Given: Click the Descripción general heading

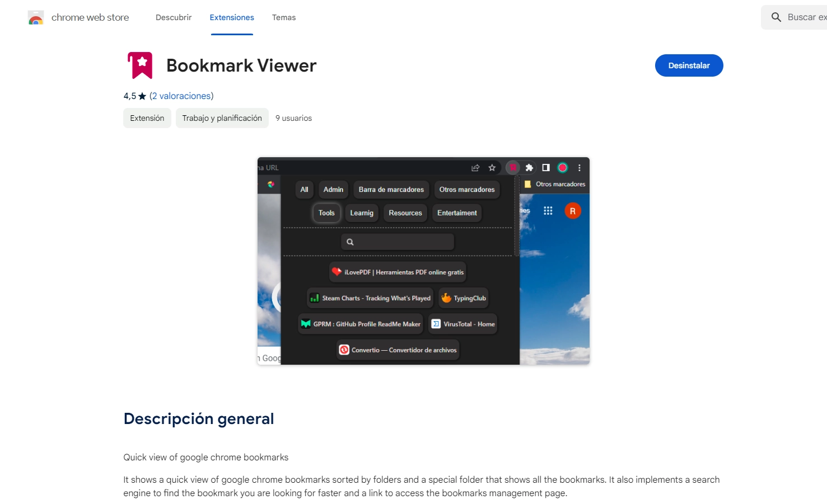Looking at the screenshot, I should click(199, 419).
